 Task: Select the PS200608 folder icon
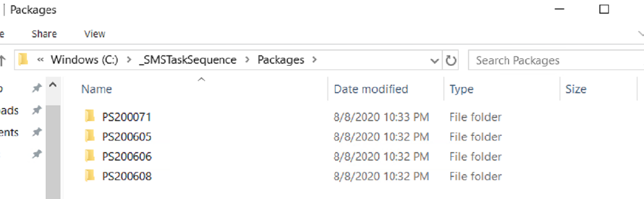coord(90,176)
